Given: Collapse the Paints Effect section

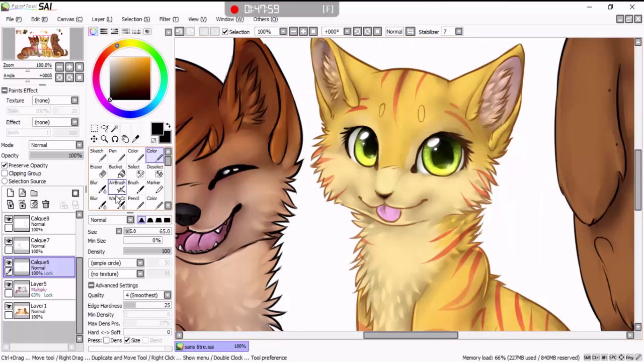Looking at the screenshot, I should click(x=4, y=90).
